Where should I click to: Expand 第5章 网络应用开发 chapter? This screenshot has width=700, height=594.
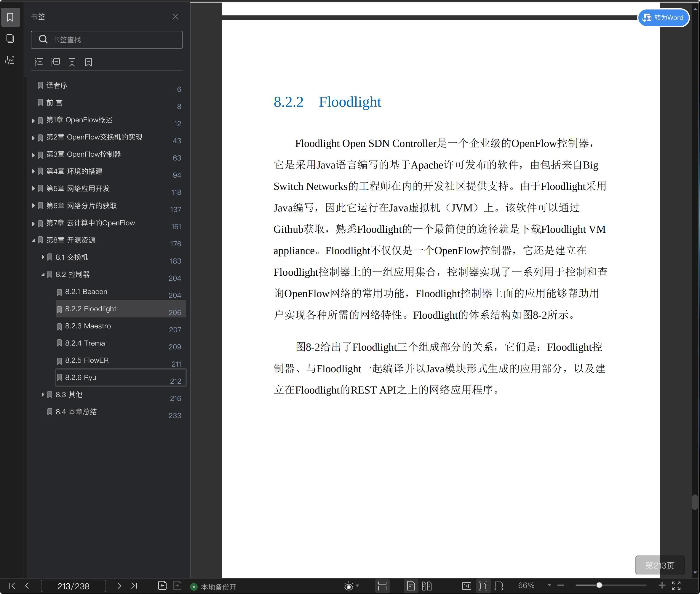coord(33,189)
